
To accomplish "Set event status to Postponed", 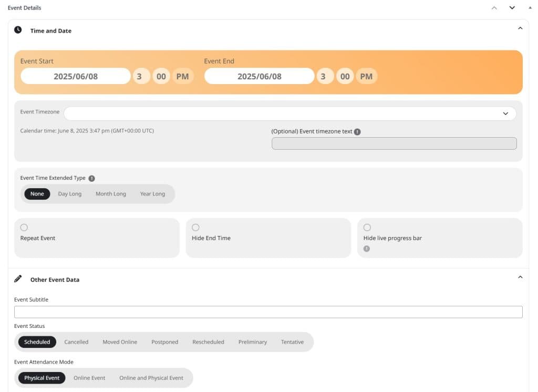I will [164, 342].
